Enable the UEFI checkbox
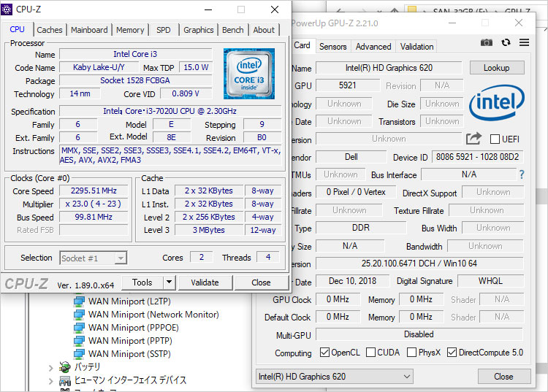The height and width of the screenshot is (392, 548). point(495,139)
